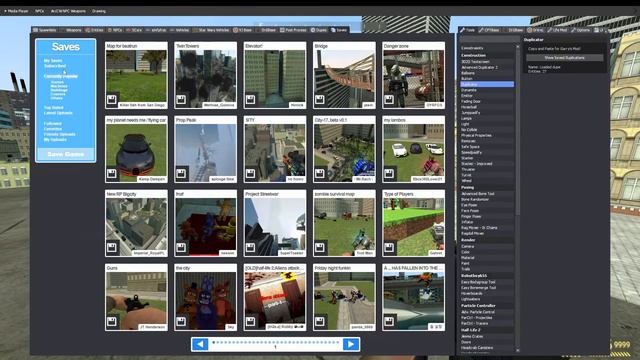The height and width of the screenshot is (360, 640).
Task: Click save icon on Prop Peak card
Action: [181, 173]
